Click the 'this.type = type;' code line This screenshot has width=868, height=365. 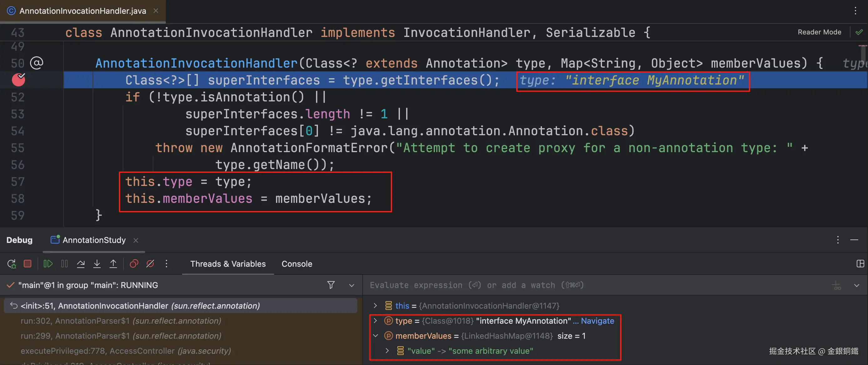pos(188,182)
